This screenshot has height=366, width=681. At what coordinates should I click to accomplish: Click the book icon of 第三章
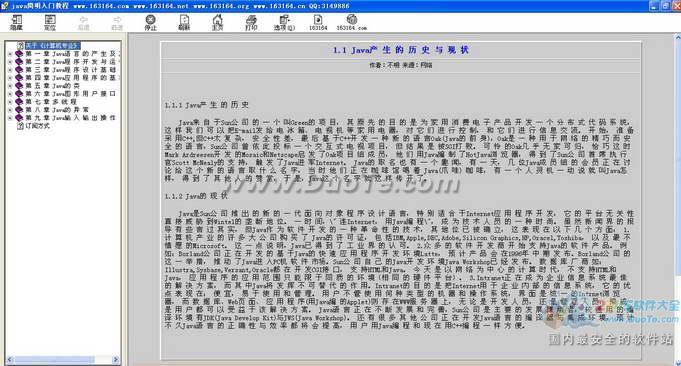(19, 70)
